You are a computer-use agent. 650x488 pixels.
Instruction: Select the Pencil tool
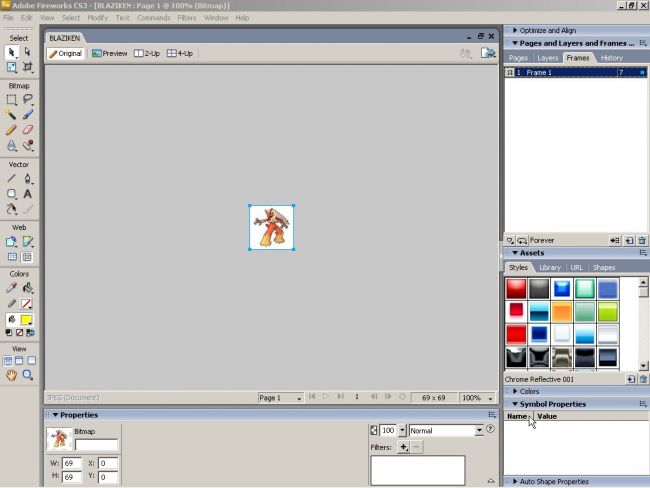(x=12, y=130)
